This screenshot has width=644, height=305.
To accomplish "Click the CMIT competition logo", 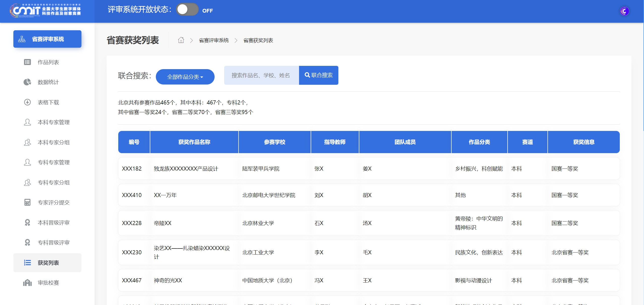I will 45,11.
